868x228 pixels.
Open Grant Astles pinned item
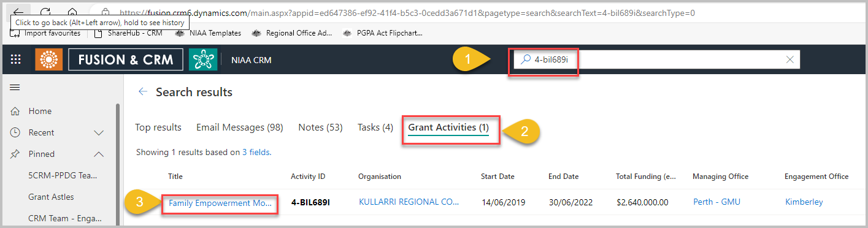pyautogui.click(x=51, y=197)
